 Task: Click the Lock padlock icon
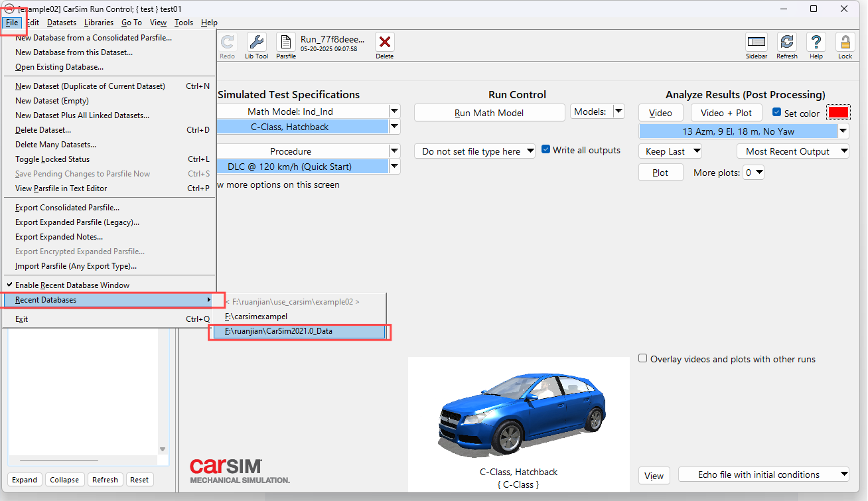tap(845, 42)
